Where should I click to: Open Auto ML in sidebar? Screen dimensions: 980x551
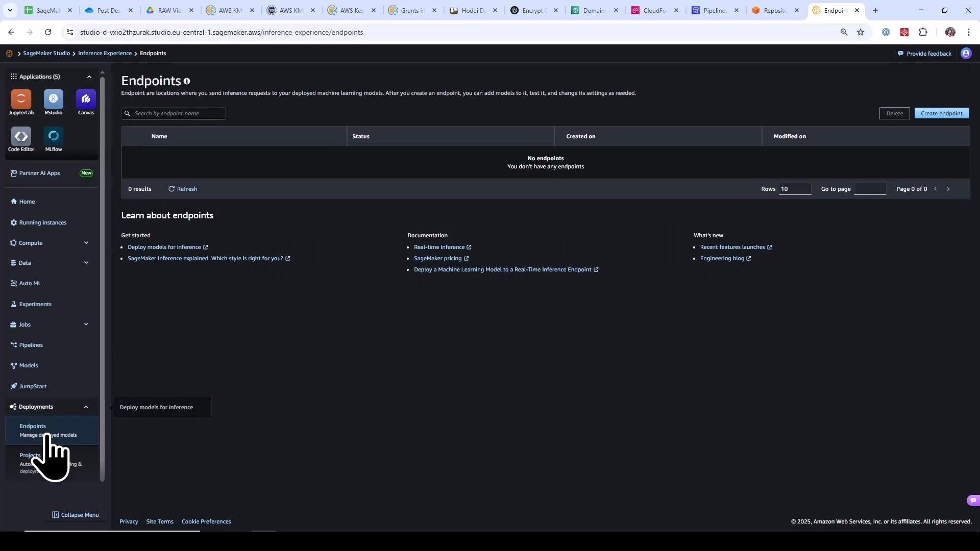(26, 283)
